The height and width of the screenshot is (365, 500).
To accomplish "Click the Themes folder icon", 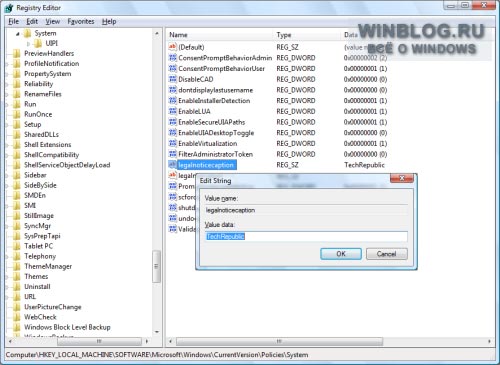I will point(17,276).
